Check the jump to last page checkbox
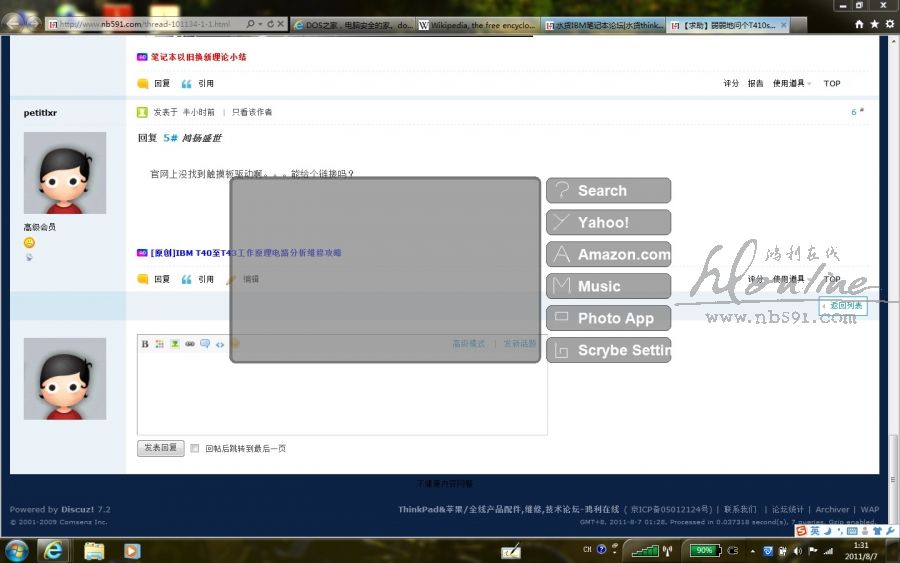This screenshot has width=900, height=563. click(x=195, y=449)
